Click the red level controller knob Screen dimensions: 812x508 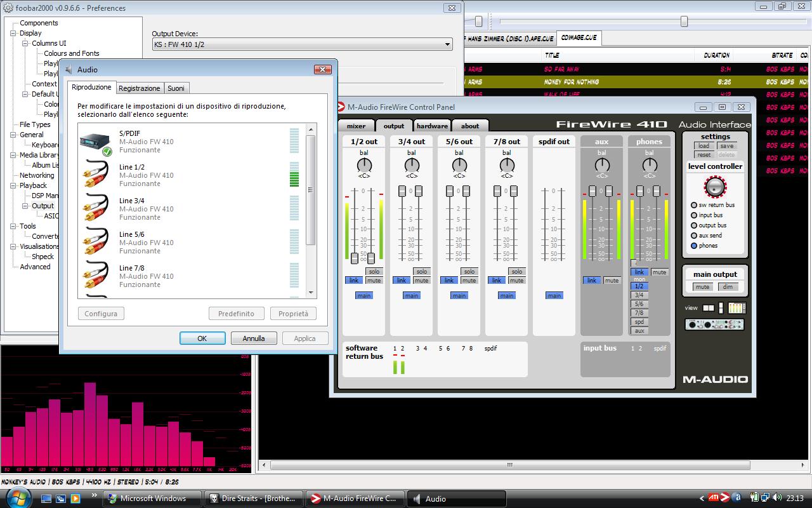click(715, 187)
